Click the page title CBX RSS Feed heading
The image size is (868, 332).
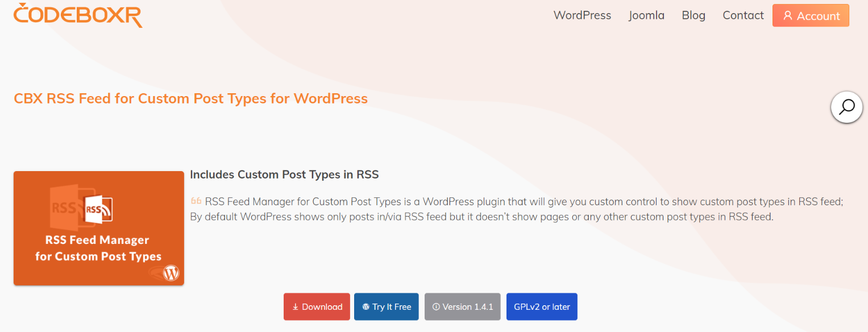[191, 98]
